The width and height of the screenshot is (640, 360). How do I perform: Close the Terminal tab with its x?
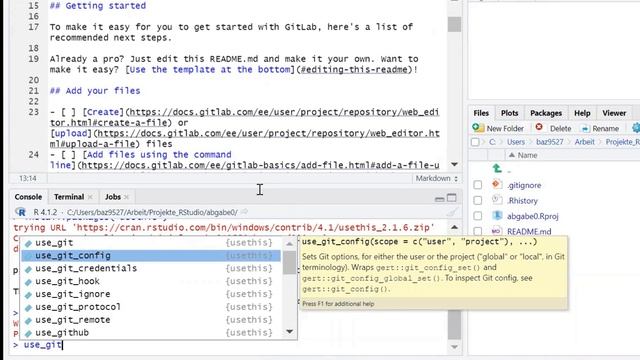click(90, 197)
